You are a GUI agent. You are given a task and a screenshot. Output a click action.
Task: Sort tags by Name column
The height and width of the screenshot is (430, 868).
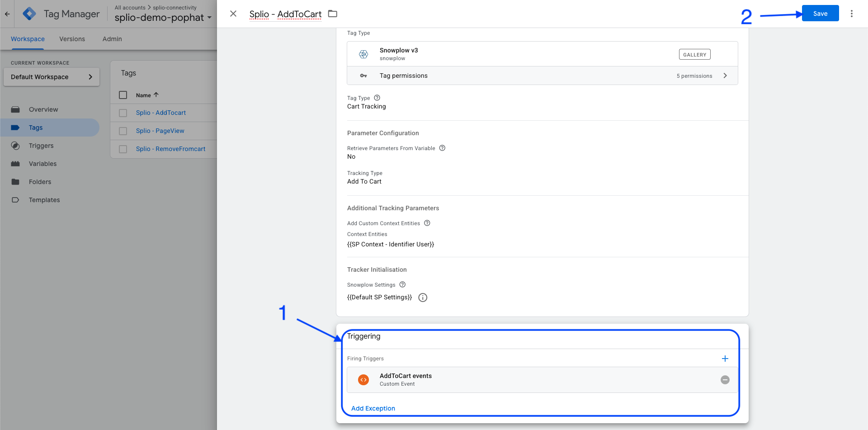click(x=147, y=95)
